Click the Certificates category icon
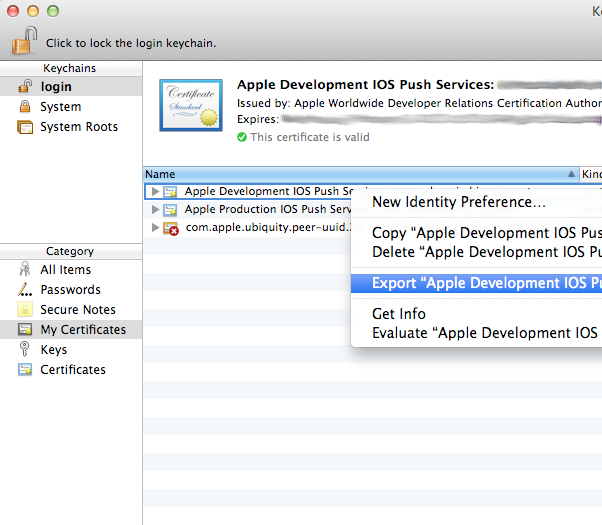Screen dimensions: 602x525 [x=25, y=369]
